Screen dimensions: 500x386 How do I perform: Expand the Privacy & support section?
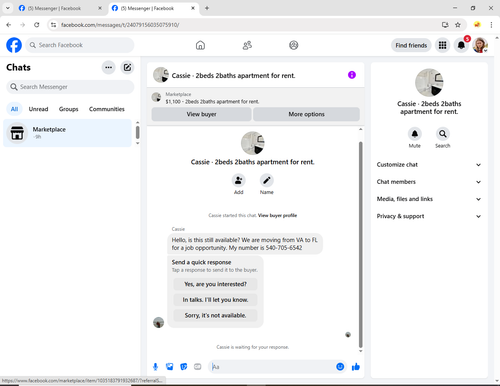pyautogui.click(x=429, y=216)
